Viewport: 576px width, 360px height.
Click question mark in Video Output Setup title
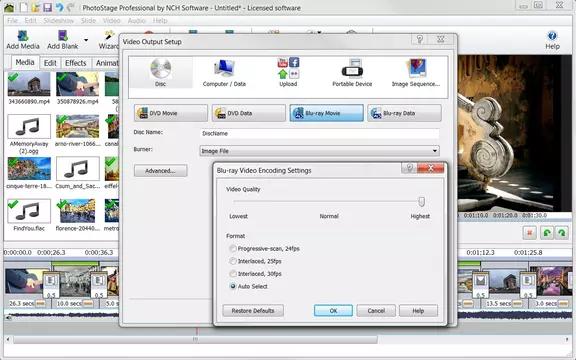(x=420, y=39)
